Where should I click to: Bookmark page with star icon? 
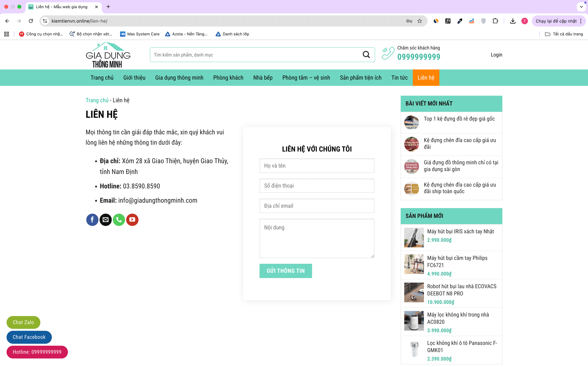[420, 21]
